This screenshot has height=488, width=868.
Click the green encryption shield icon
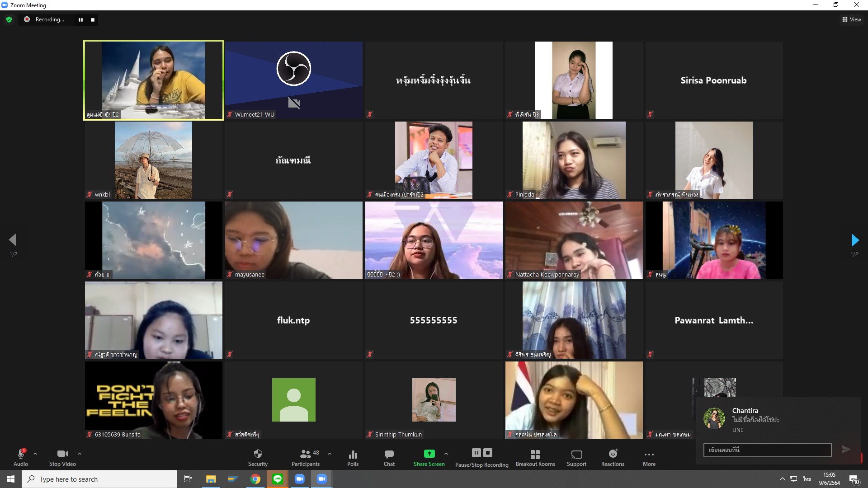9,19
